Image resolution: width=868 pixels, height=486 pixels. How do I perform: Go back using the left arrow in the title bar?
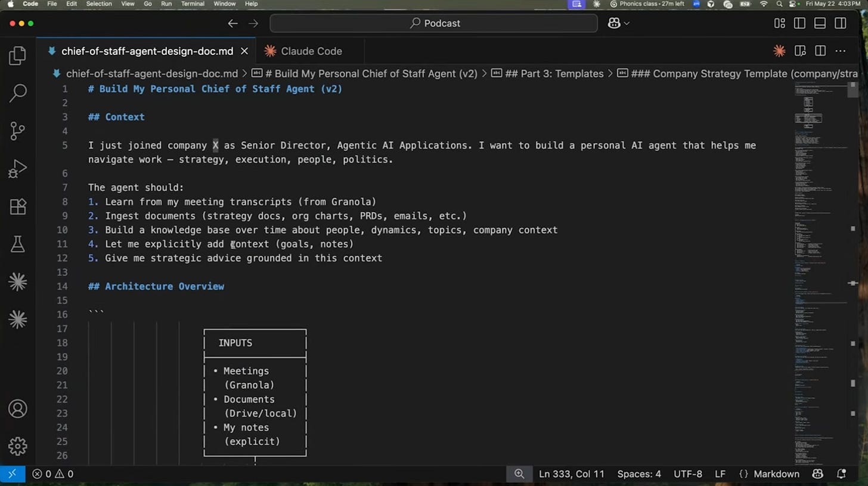coord(232,23)
